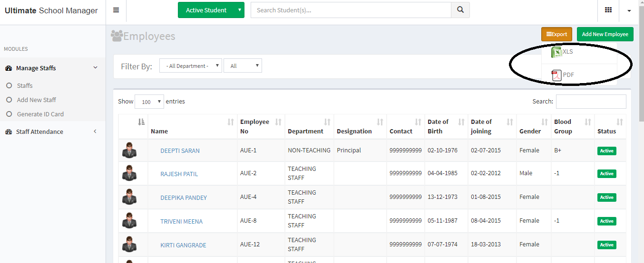Open Generate ID Card sidebar item
This screenshot has width=644, height=263.
[x=40, y=114]
